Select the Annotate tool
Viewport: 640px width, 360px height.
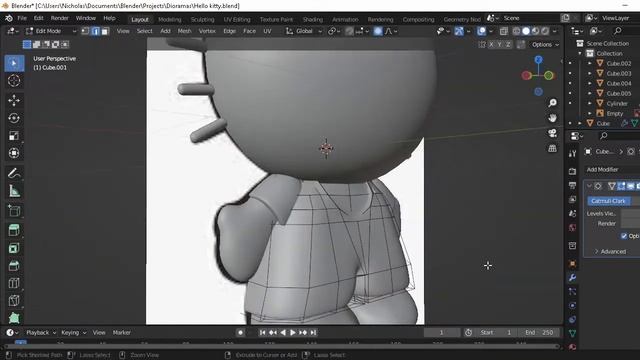tap(14, 173)
